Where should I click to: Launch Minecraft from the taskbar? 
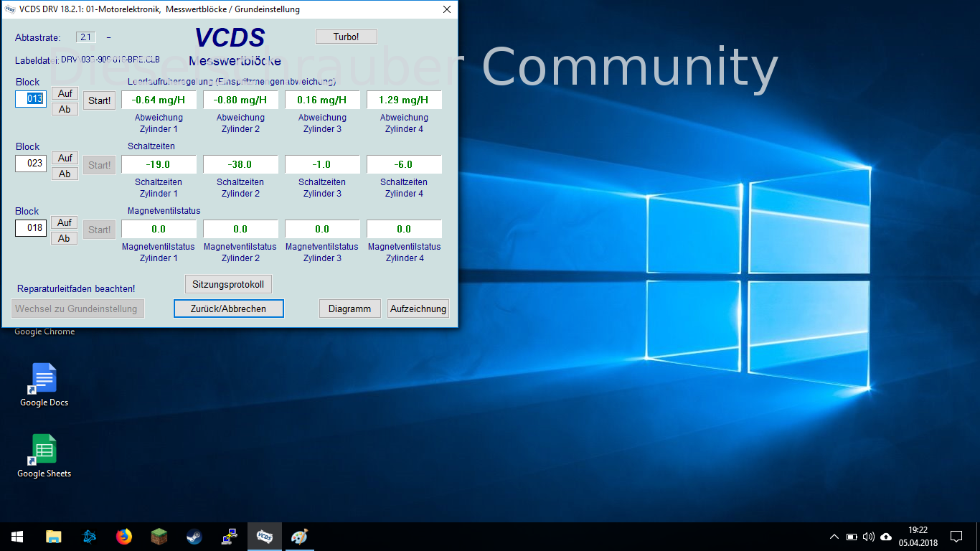159,537
